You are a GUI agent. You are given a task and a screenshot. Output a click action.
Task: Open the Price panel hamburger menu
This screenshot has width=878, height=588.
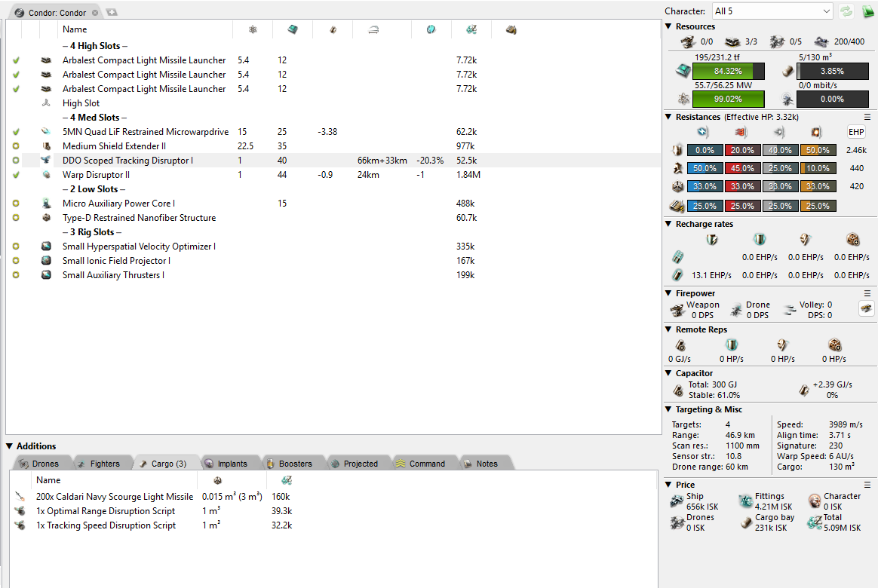click(x=867, y=485)
